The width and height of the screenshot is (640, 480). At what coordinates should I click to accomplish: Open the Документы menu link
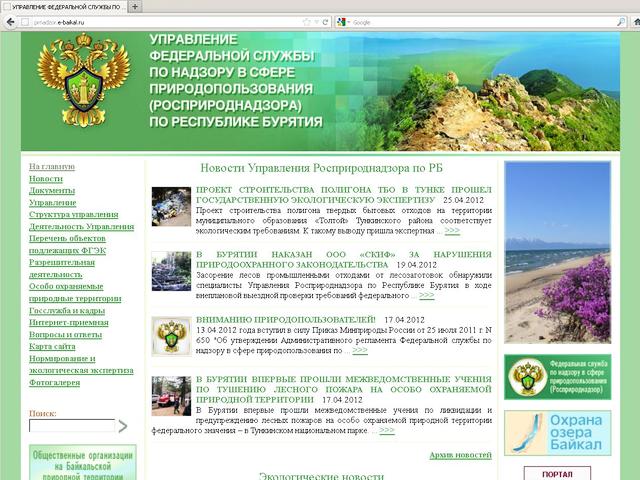52,191
